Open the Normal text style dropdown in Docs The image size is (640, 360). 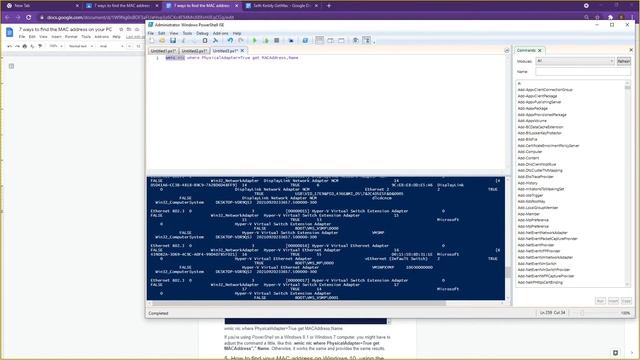tap(81, 46)
